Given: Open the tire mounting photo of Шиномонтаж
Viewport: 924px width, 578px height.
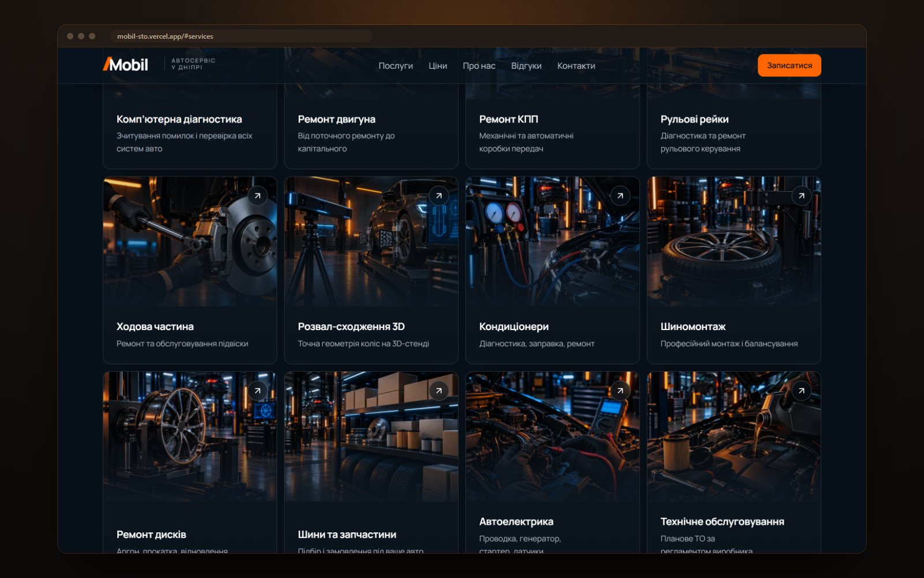Looking at the screenshot, I should tap(734, 242).
